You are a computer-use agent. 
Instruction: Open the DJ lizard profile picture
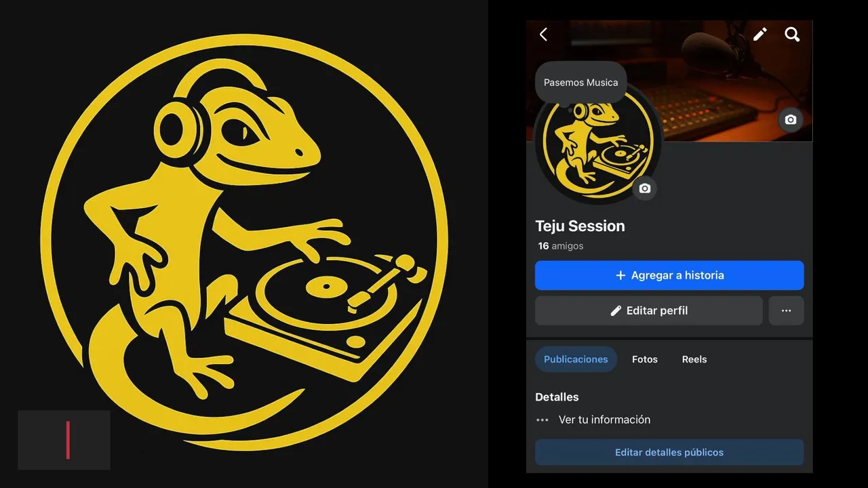(598, 144)
